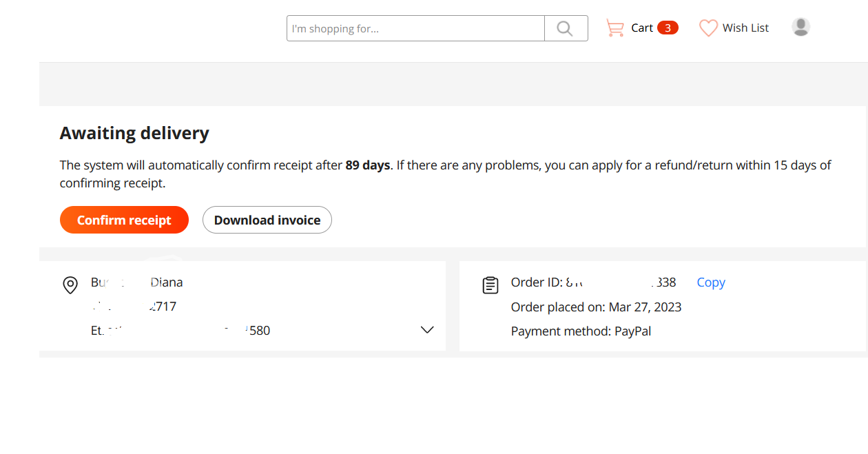Click the Payment method PayPal line
868x454 pixels.
point(581,331)
